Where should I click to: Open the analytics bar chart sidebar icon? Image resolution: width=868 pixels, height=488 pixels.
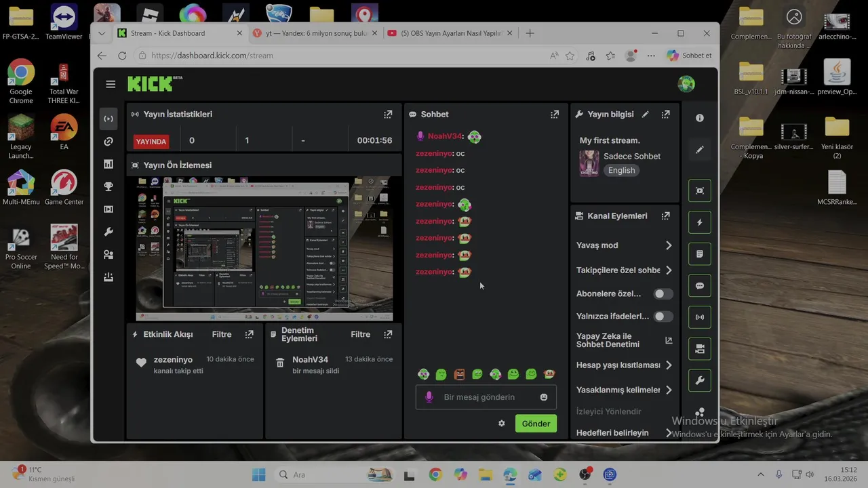coord(108,164)
